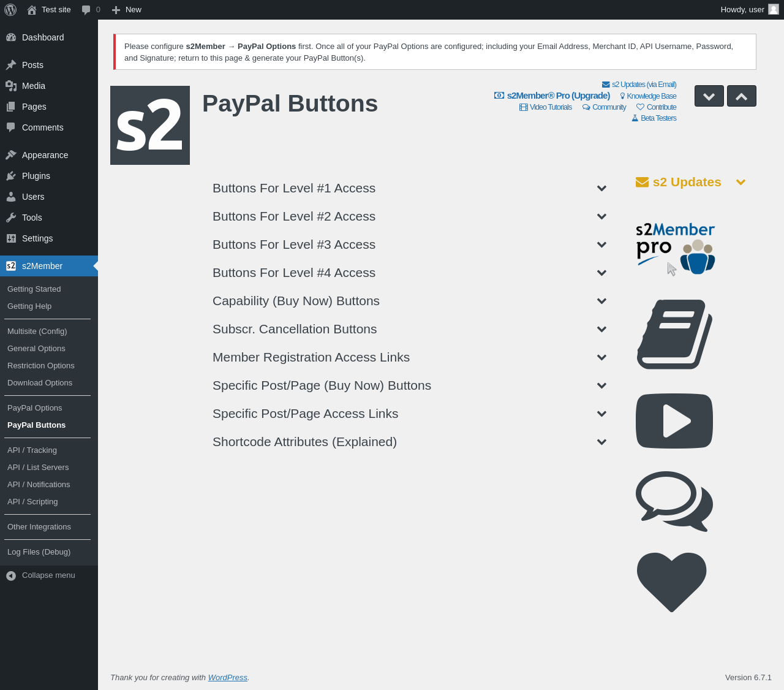Collapse the admin sidebar menu
Screen dimensions: 784x690
pyautogui.click(x=49, y=575)
